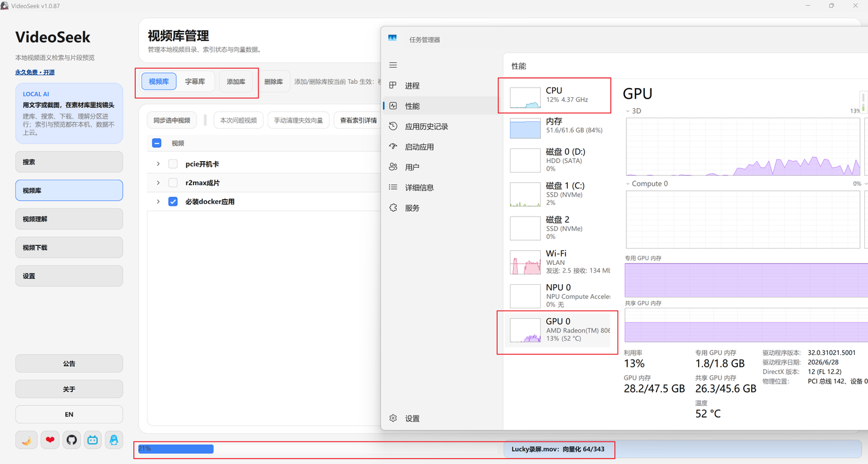The width and height of the screenshot is (868, 464).
Task: Click the 性能 icon in Task Manager
Action: pos(393,106)
